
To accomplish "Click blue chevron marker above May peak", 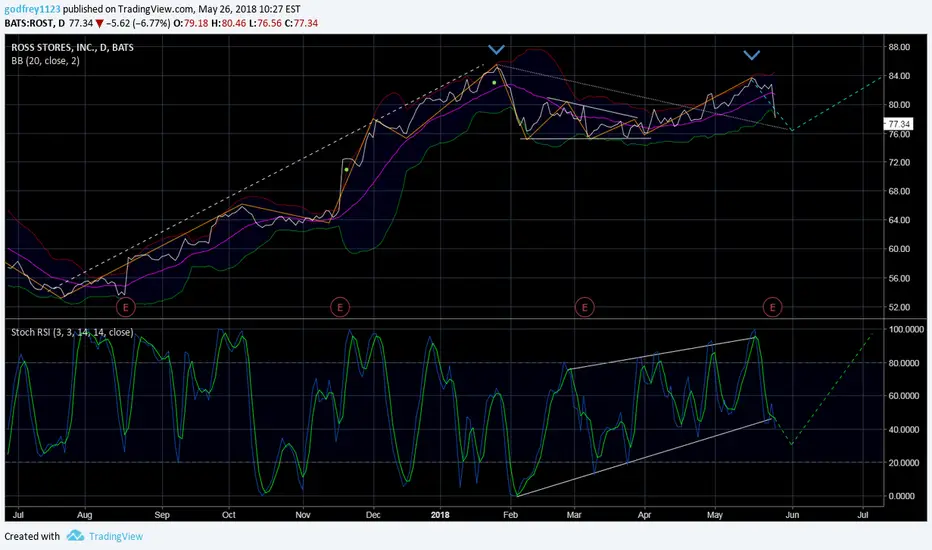I will tap(752, 55).
